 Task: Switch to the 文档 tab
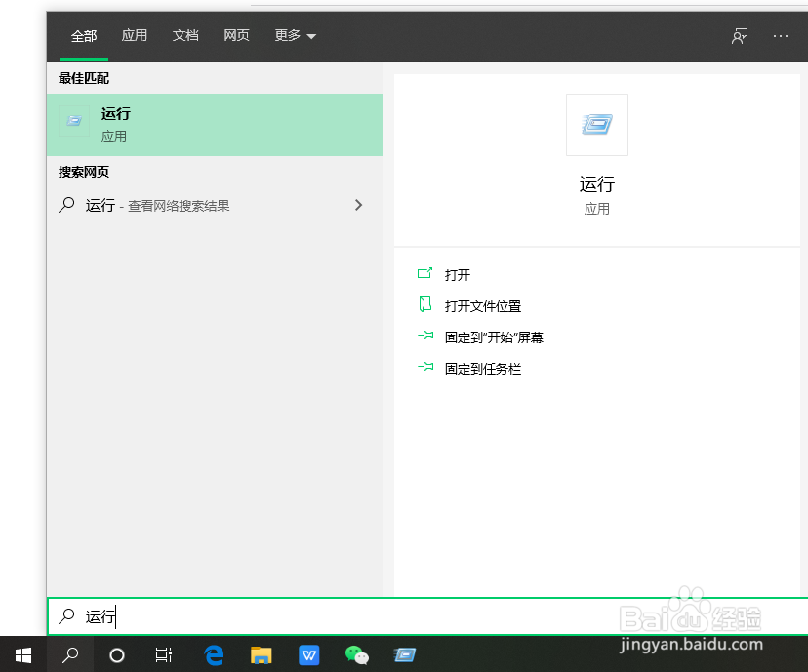(x=185, y=36)
